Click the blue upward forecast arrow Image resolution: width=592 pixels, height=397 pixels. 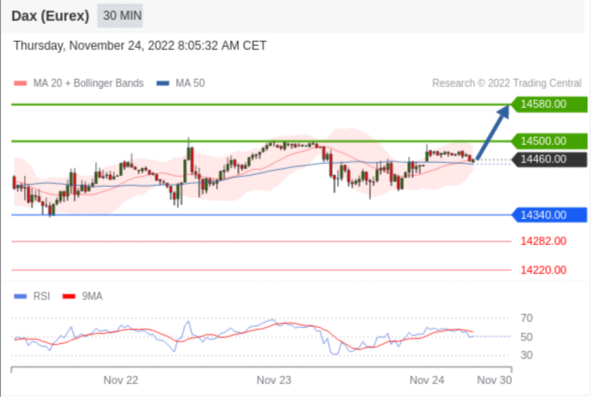(493, 132)
